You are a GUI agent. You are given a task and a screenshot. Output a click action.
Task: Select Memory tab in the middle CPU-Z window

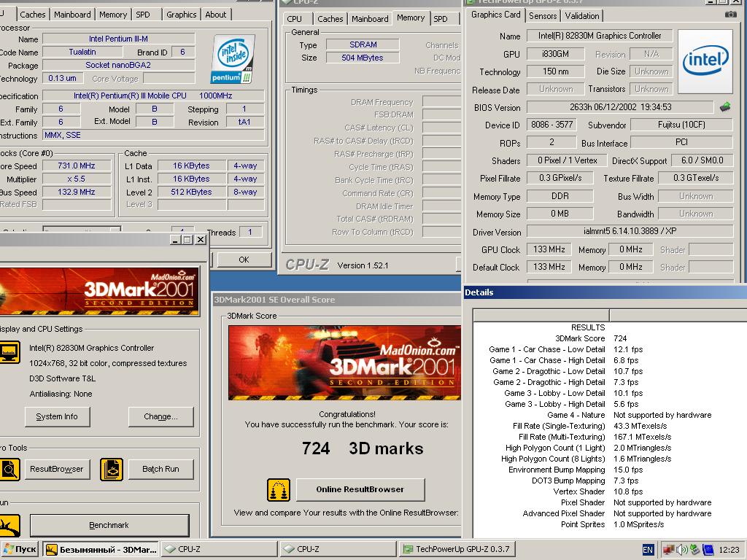pos(410,17)
